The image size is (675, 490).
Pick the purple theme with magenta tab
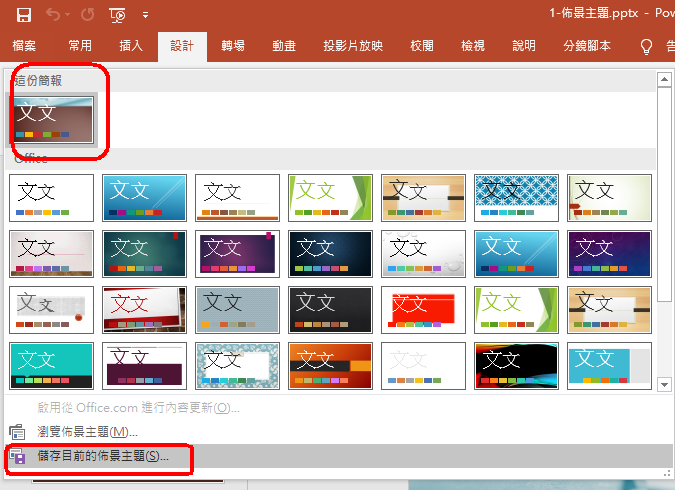point(237,254)
